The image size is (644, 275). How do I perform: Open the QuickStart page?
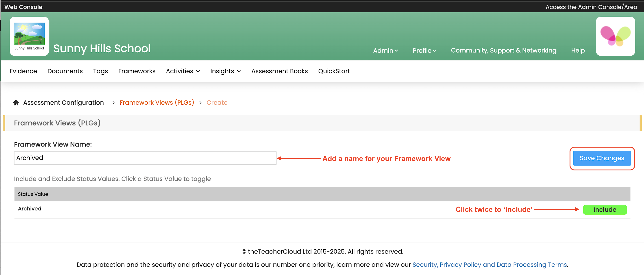334,71
